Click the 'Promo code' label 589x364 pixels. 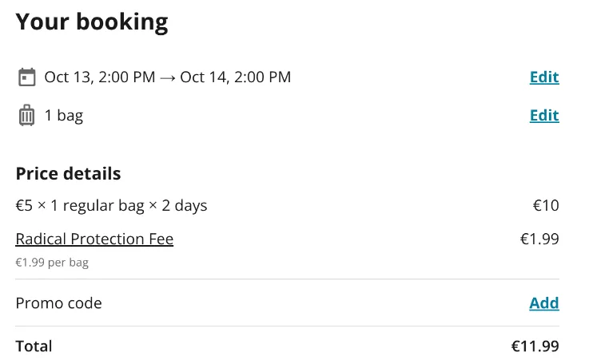point(58,303)
